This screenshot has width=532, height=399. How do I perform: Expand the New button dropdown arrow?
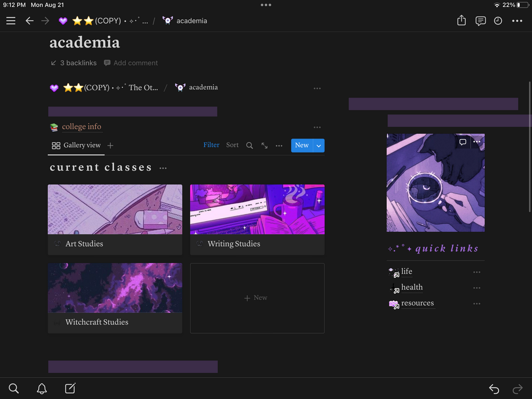[x=319, y=146]
